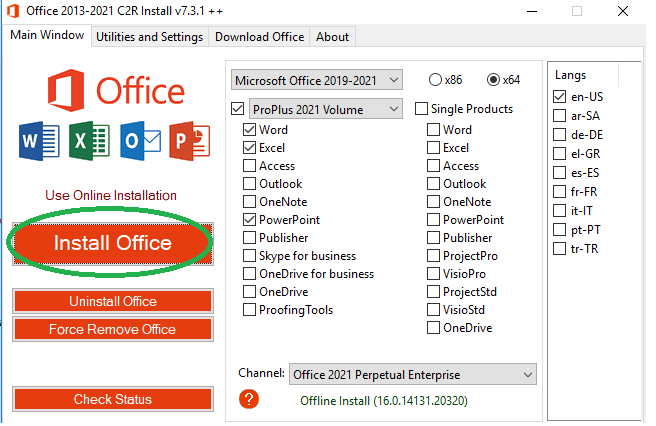Check Outlook under Single Products

(433, 184)
